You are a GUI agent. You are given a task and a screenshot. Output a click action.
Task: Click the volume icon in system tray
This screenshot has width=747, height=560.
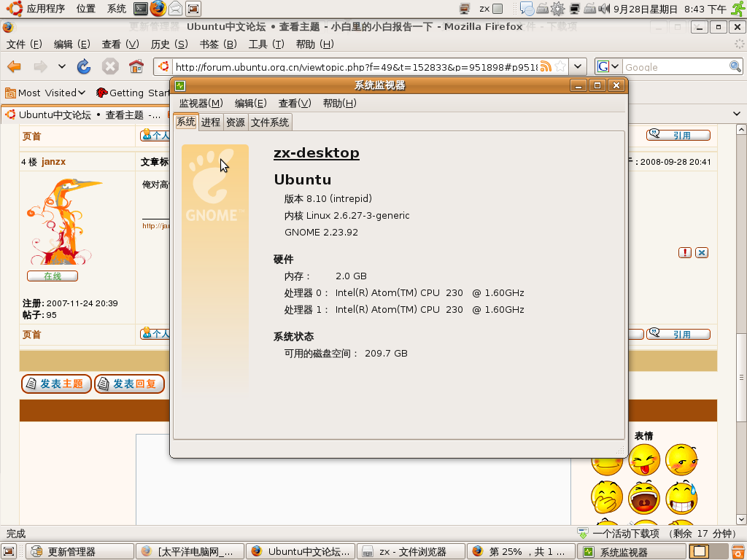click(x=603, y=9)
